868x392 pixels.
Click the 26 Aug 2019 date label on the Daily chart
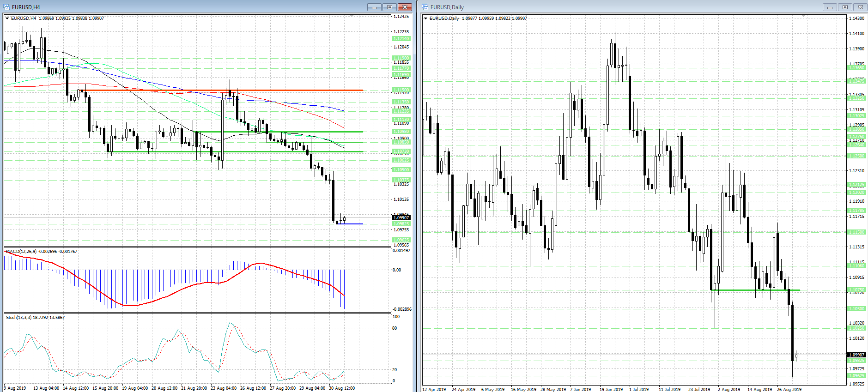(789, 390)
